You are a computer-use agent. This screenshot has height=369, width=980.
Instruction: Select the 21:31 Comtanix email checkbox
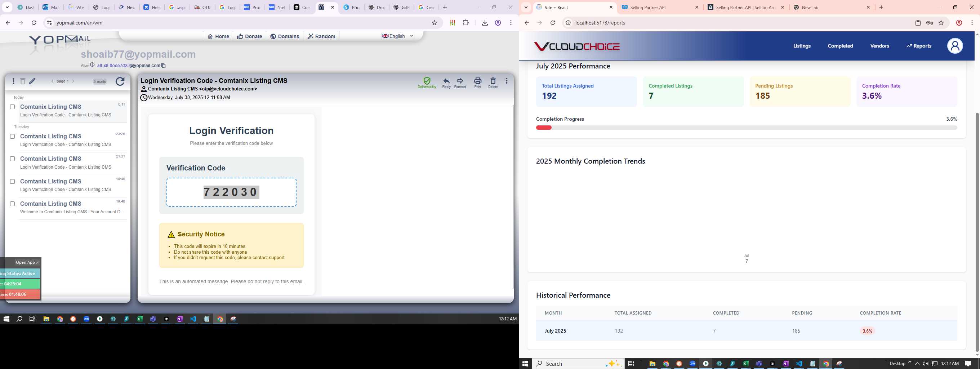13,159
